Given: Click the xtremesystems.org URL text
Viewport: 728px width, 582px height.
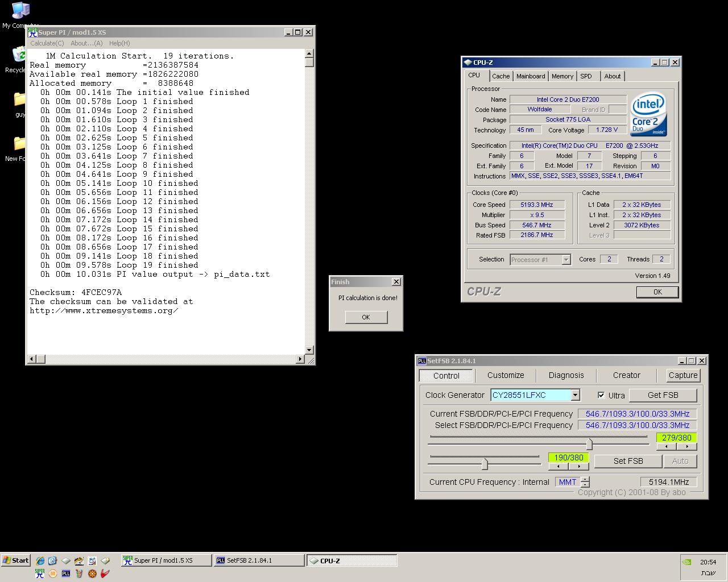Looking at the screenshot, I should click(x=104, y=310).
